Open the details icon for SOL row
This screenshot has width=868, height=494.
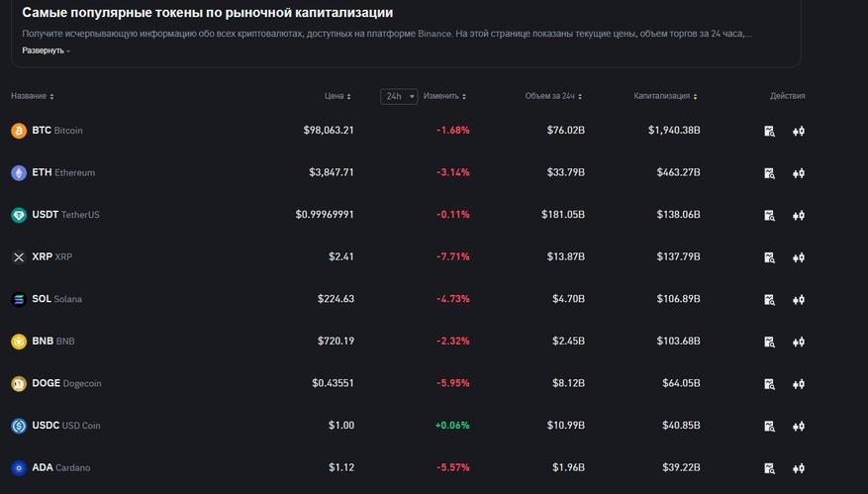(769, 299)
